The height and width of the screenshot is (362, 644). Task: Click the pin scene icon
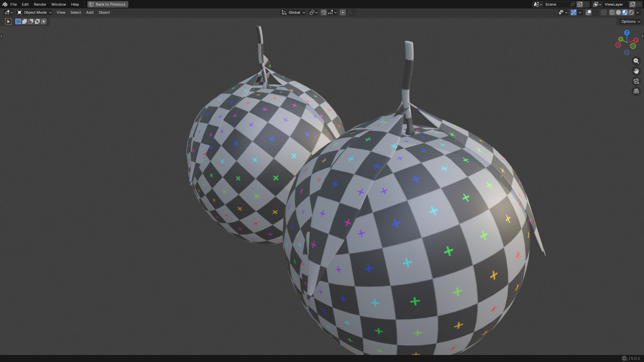pyautogui.click(x=573, y=4)
